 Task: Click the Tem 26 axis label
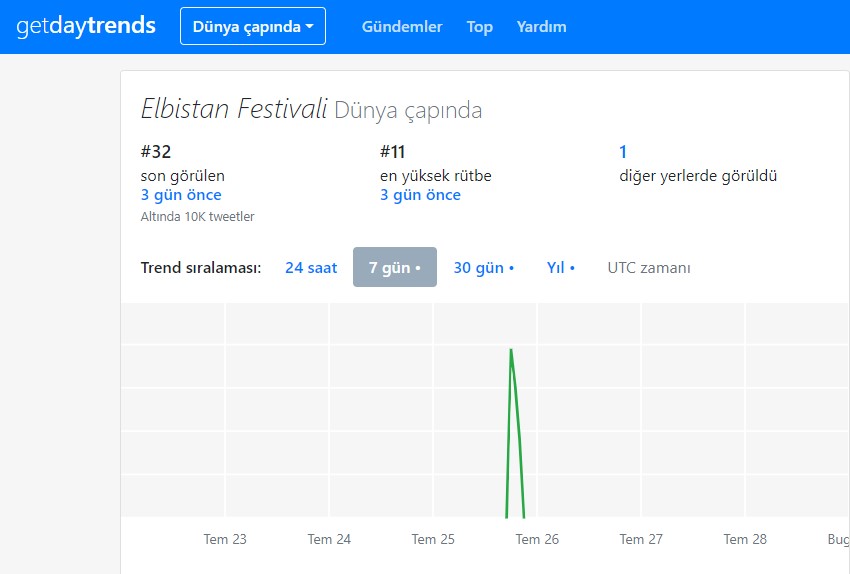click(x=537, y=539)
